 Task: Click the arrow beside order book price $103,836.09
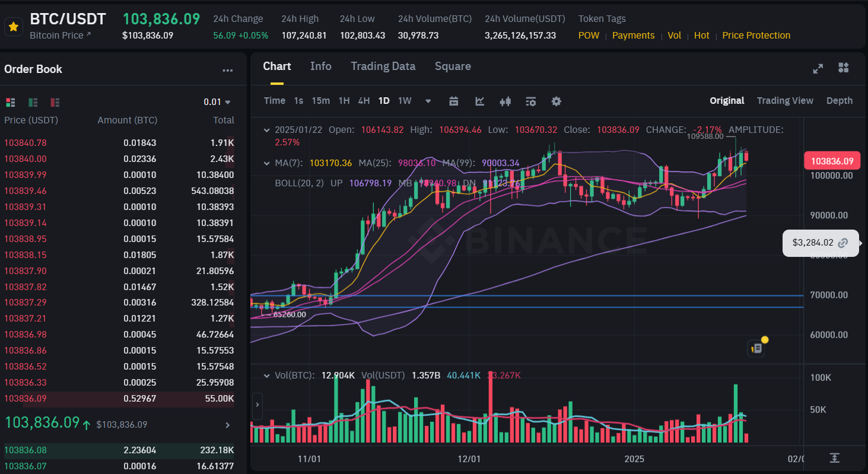coord(227,425)
